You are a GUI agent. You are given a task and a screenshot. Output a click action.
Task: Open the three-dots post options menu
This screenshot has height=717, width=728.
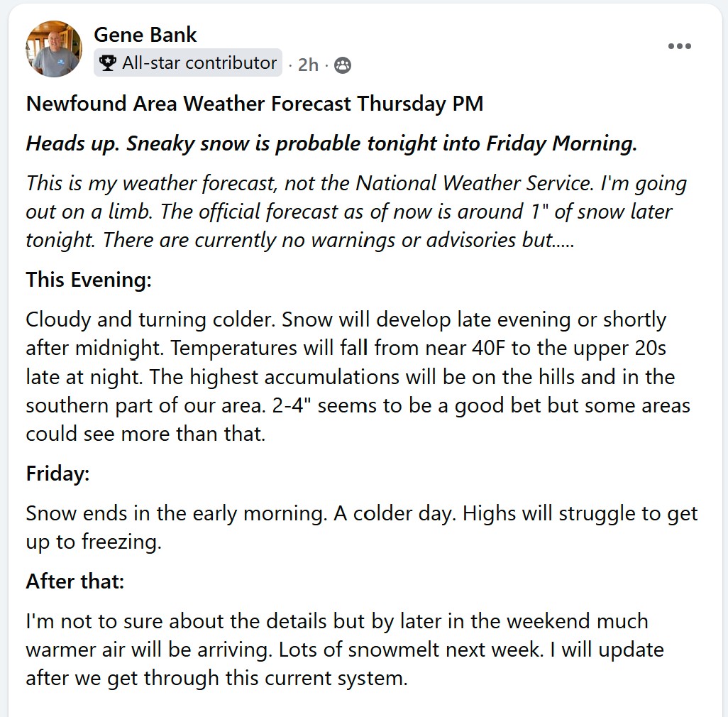coord(679,46)
